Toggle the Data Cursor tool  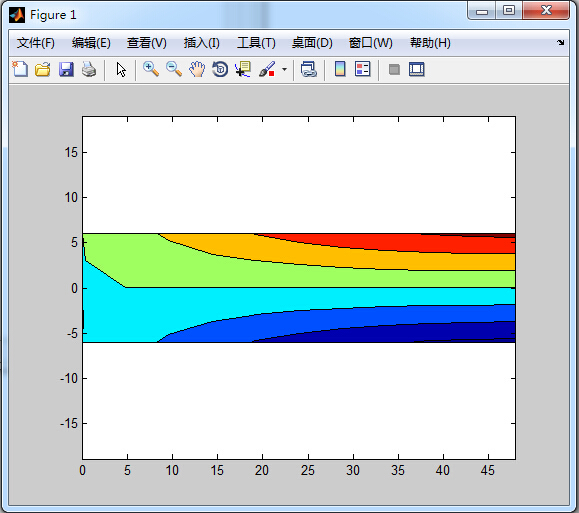[x=243, y=69]
